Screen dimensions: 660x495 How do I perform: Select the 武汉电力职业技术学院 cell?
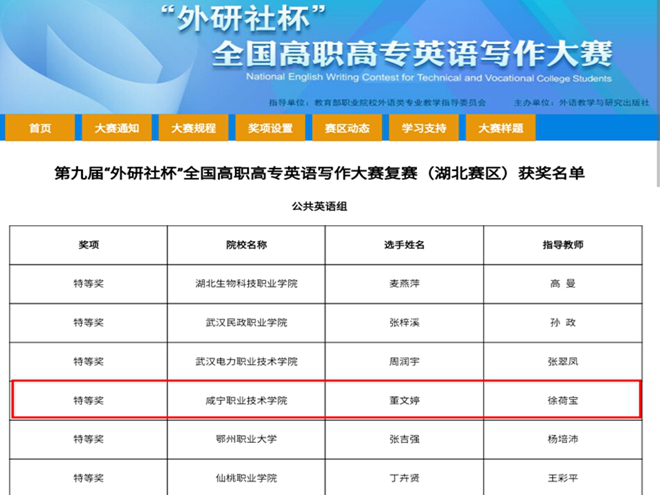[246, 362]
